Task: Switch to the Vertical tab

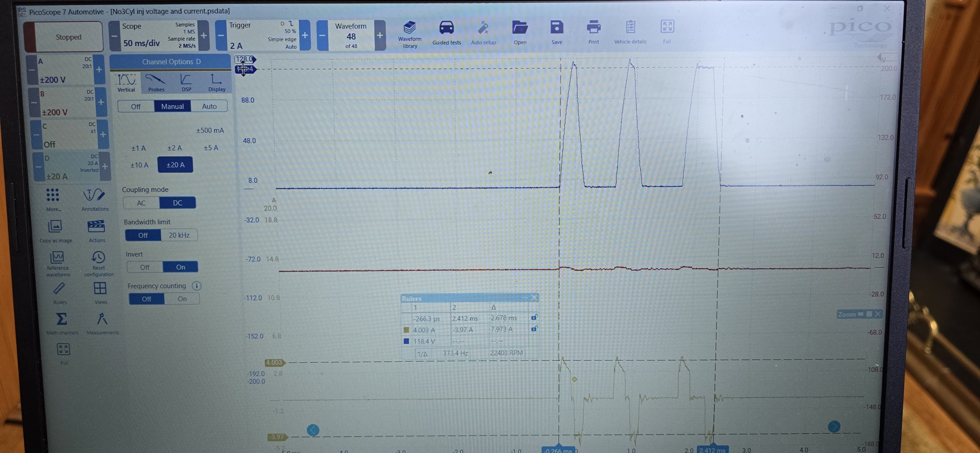Action: coord(126,82)
